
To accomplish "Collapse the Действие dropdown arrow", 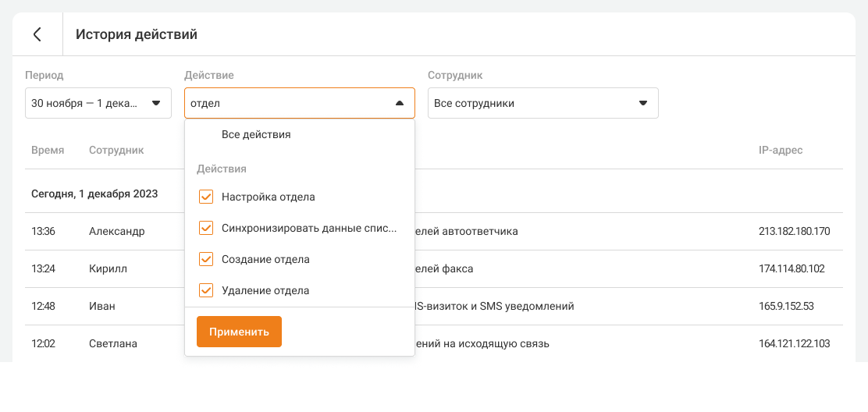I will 400,103.
